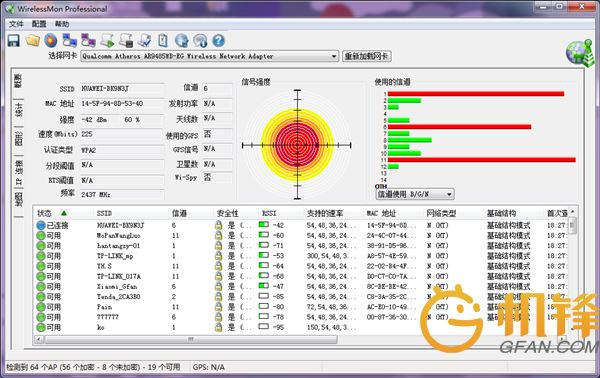Click the WirelessMon globe logo at top right
This screenshot has width=600, height=378.
[580, 53]
